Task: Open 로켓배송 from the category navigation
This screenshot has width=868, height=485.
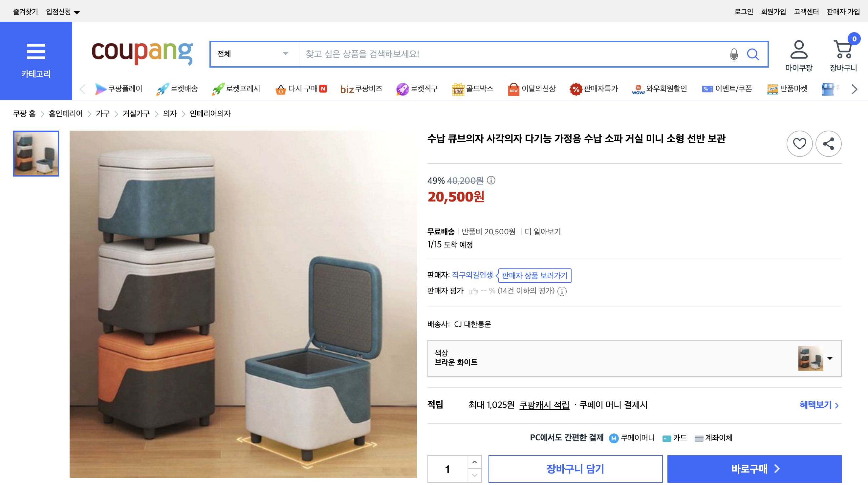Action: (x=178, y=89)
